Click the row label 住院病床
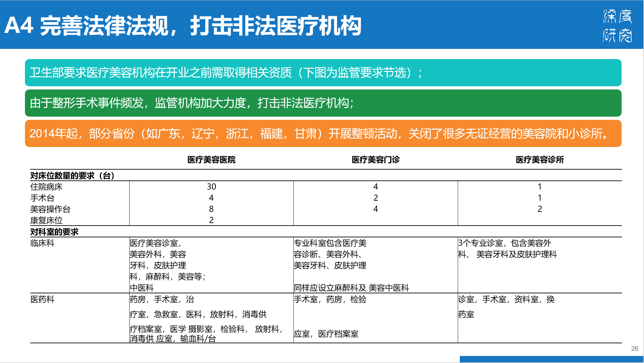Screen dimensions: 644x363 46,187
